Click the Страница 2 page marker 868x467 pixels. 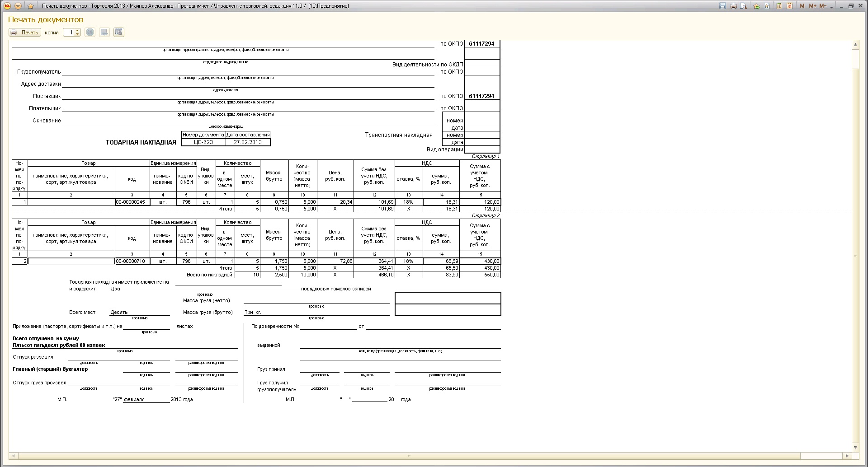[486, 215]
